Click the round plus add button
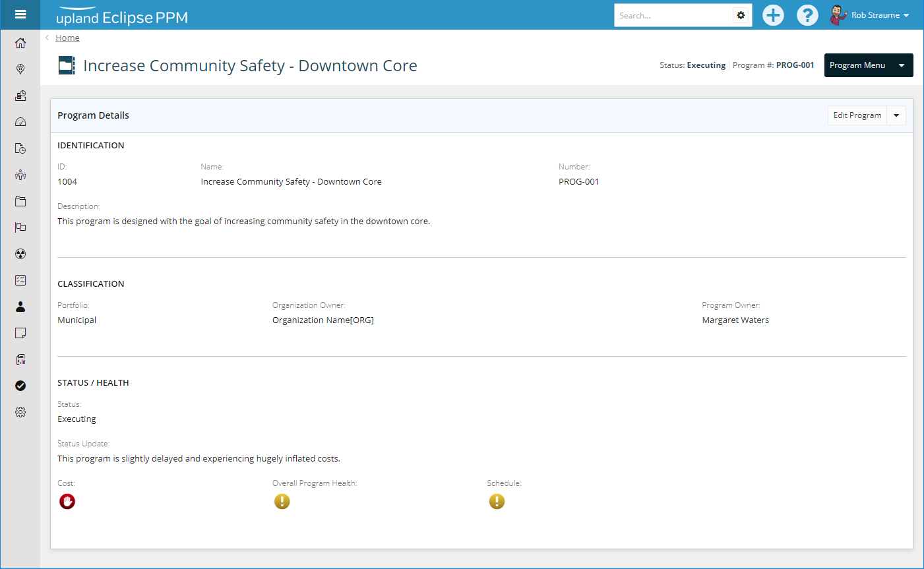This screenshot has height=569, width=924. click(x=773, y=15)
